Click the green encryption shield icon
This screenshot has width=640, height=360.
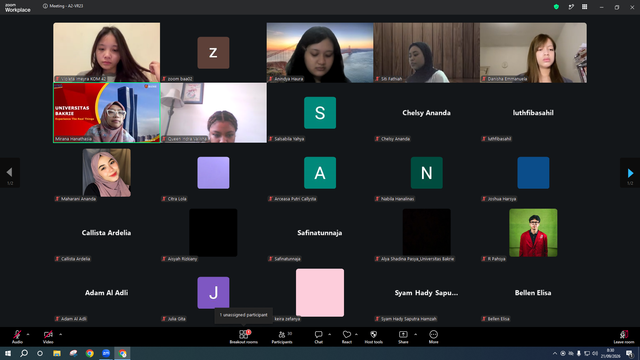[556, 7]
